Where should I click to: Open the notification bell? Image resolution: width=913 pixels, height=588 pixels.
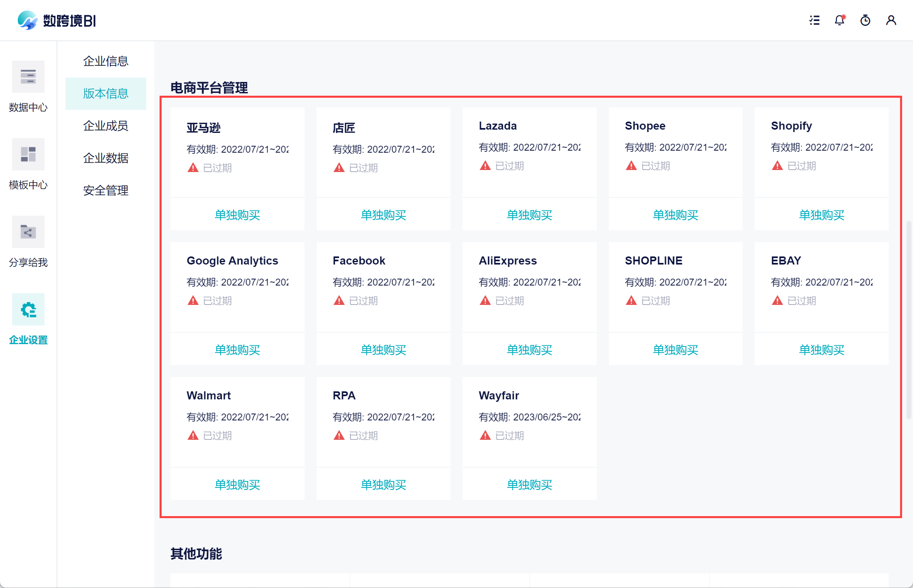(x=839, y=20)
